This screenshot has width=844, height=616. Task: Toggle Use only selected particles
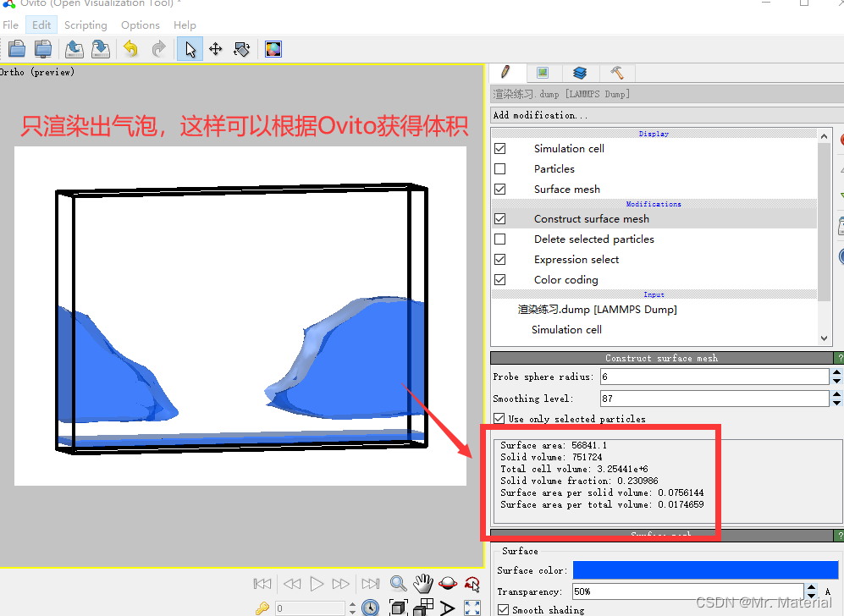pyautogui.click(x=499, y=419)
